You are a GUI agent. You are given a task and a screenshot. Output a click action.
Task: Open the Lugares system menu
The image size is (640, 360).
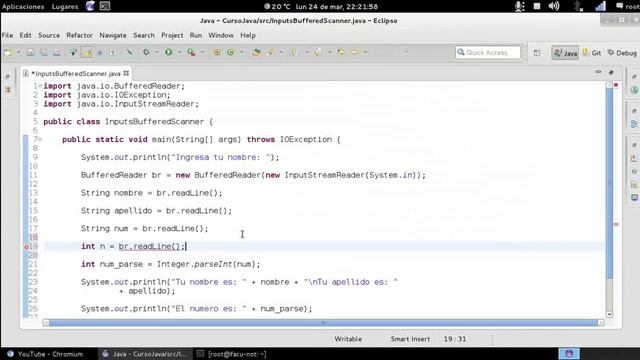point(65,7)
